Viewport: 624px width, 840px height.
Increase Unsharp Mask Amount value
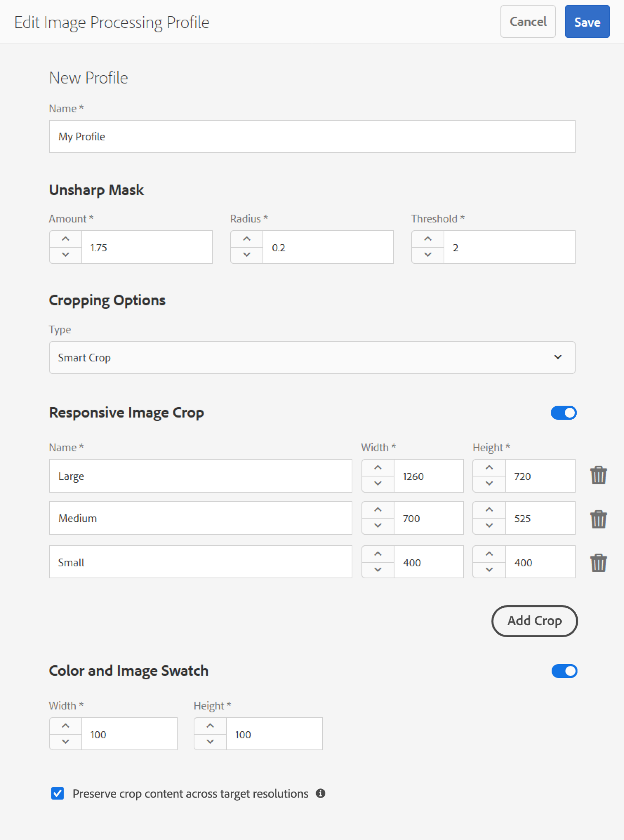point(65,239)
